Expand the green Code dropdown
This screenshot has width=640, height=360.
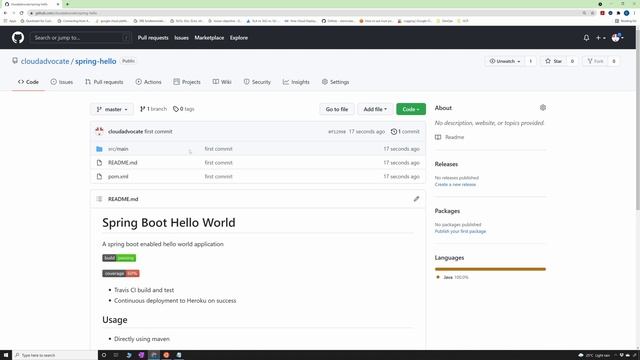[411, 109]
